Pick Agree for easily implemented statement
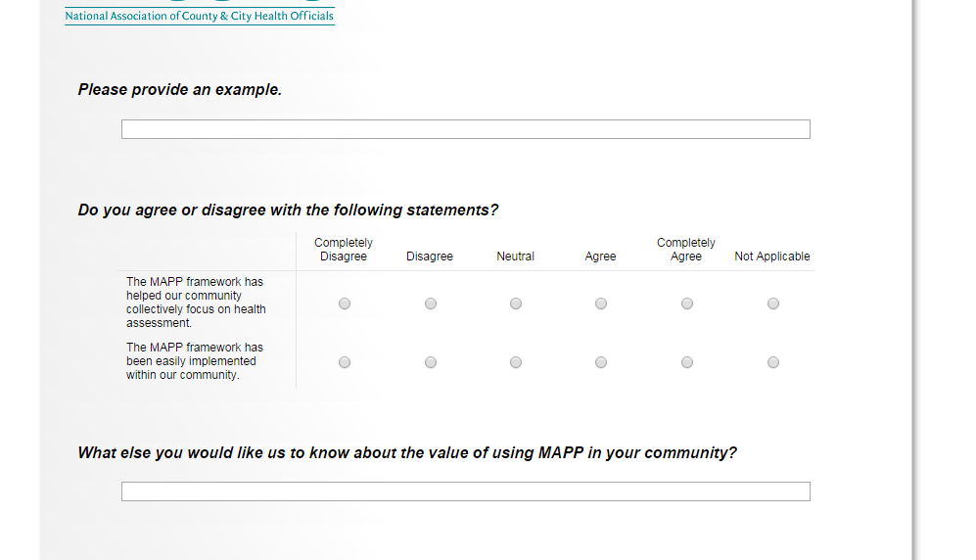 601,362
